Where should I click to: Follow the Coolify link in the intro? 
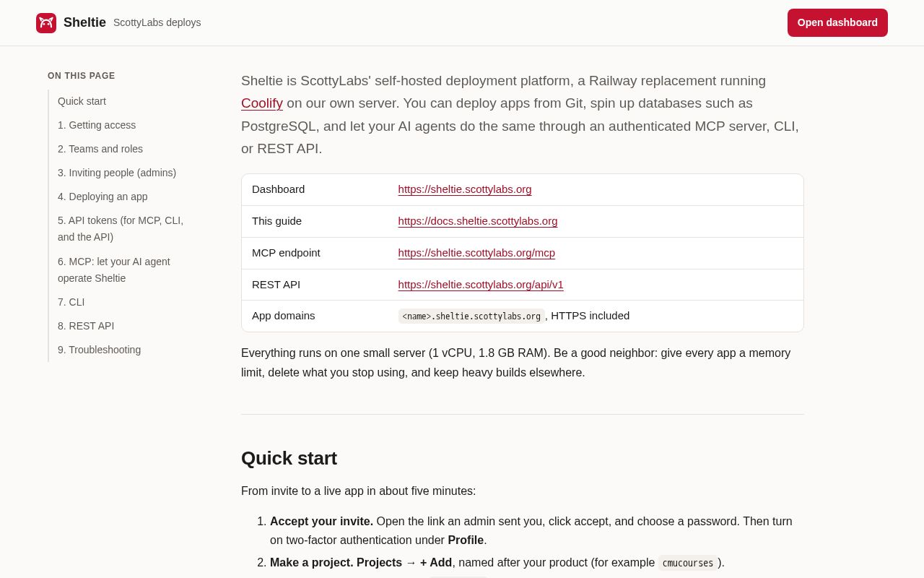click(x=262, y=103)
